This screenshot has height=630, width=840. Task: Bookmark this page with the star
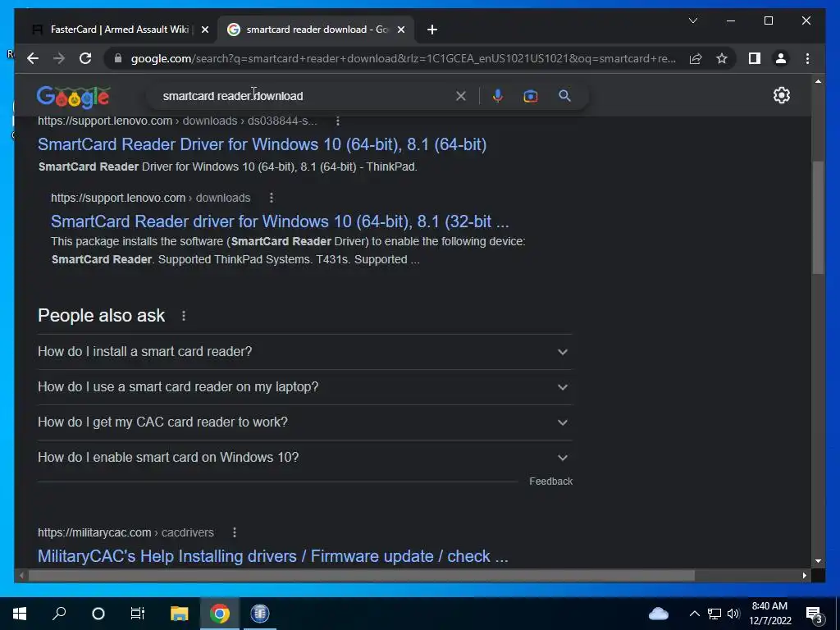[x=722, y=58]
